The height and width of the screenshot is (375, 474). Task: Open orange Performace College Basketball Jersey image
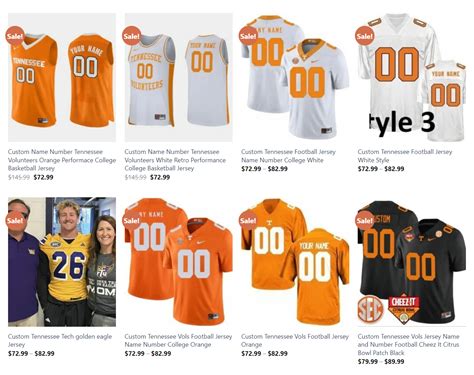coord(62,78)
